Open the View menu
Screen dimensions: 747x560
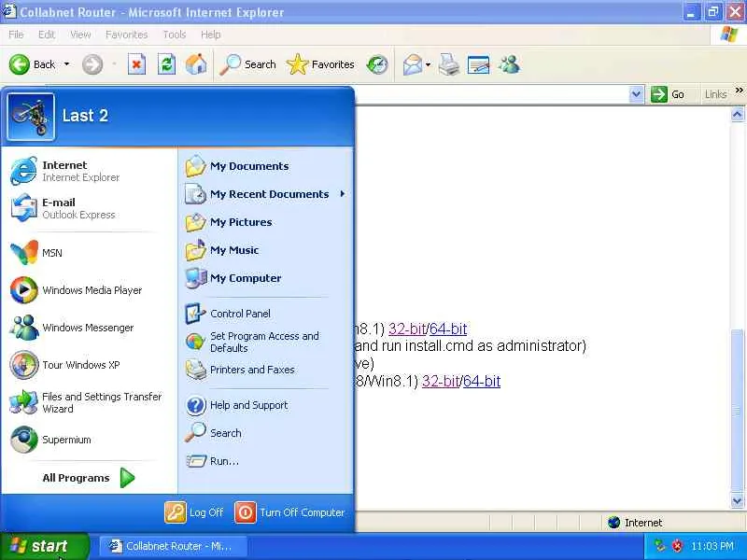(x=80, y=35)
